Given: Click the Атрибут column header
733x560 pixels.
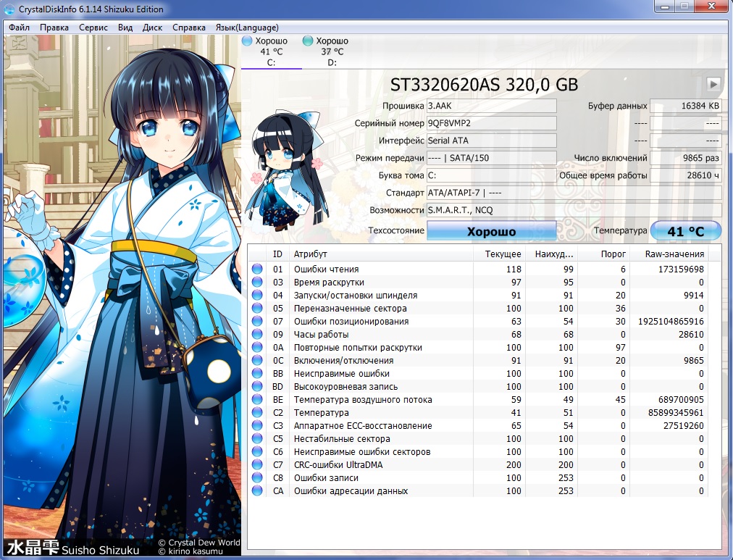Looking at the screenshot, I should (x=310, y=254).
